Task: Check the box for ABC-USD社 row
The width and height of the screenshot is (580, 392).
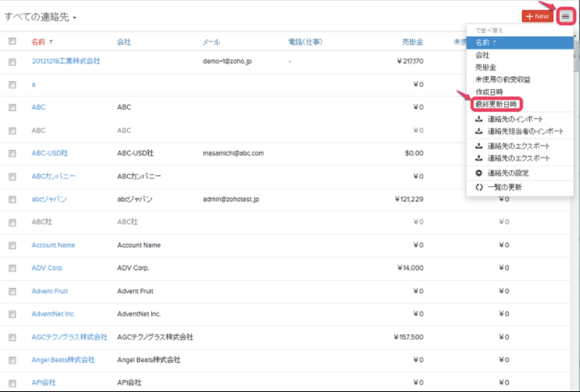Action: [x=12, y=153]
